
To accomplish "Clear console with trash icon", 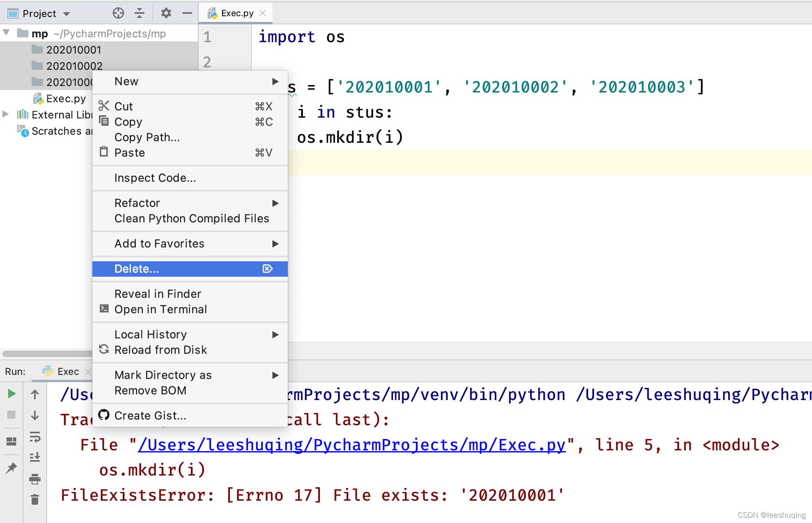I will pos(35,499).
